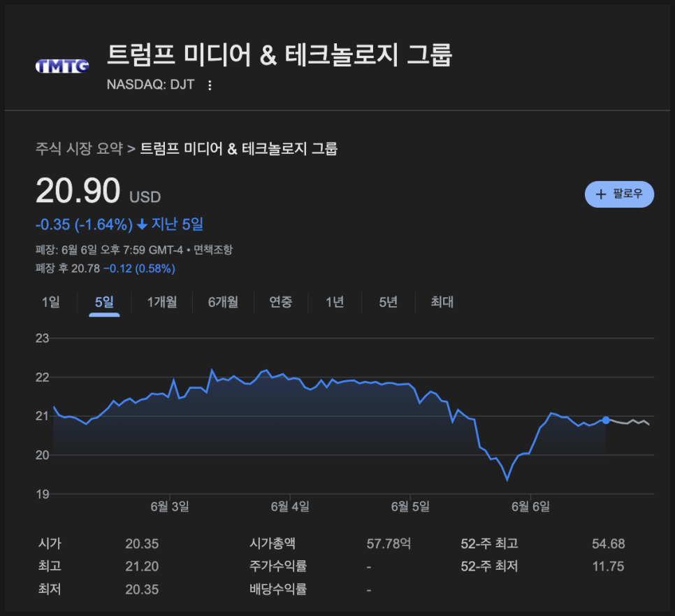Image resolution: width=675 pixels, height=616 pixels.
Task: Click the 지난 5일 period text
Action: [x=177, y=224]
